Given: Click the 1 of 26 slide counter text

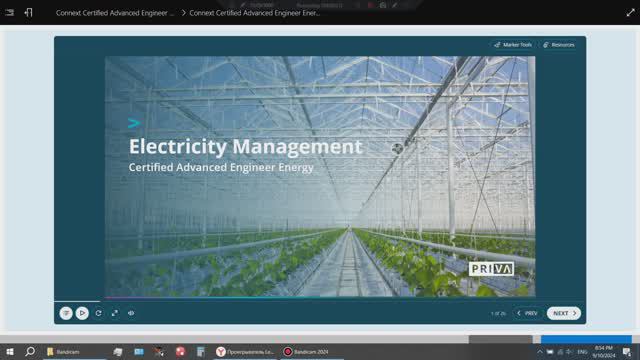Looking at the screenshot, I should pos(498,313).
